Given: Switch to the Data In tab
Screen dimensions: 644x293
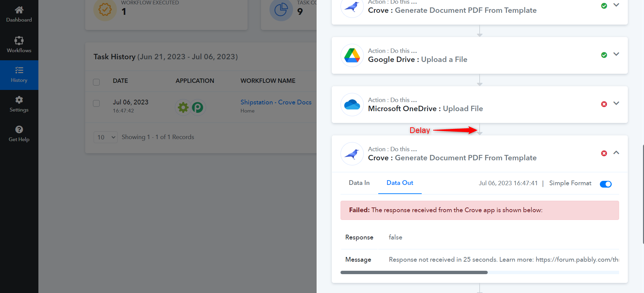Looking at the screenshot, I should point(359,183).
